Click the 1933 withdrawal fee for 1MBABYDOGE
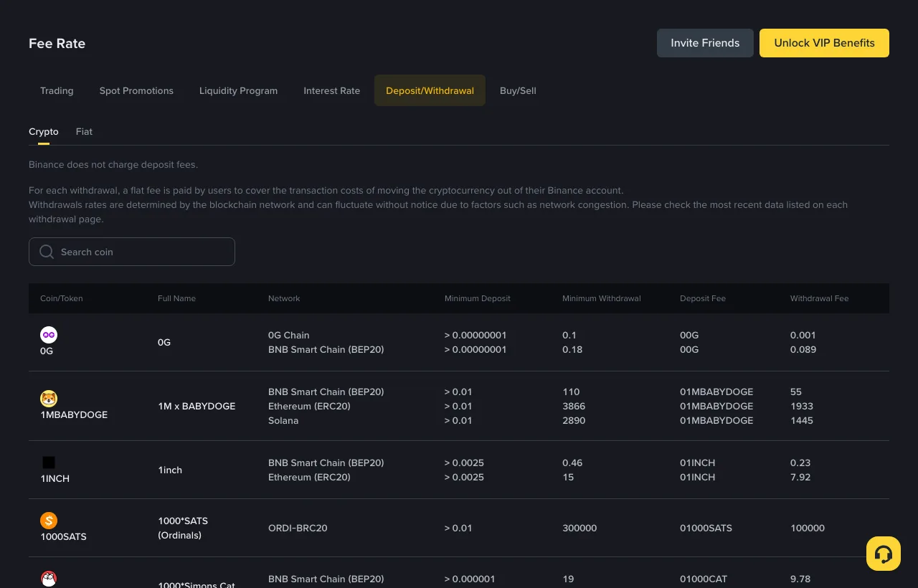Screen dimensions: 918x588 (x=802, y=406)
